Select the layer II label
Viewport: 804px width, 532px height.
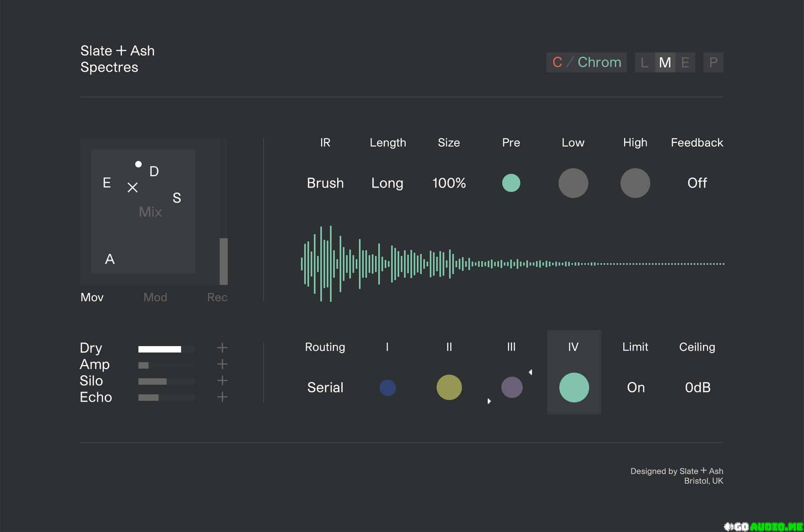click(449, 347)
